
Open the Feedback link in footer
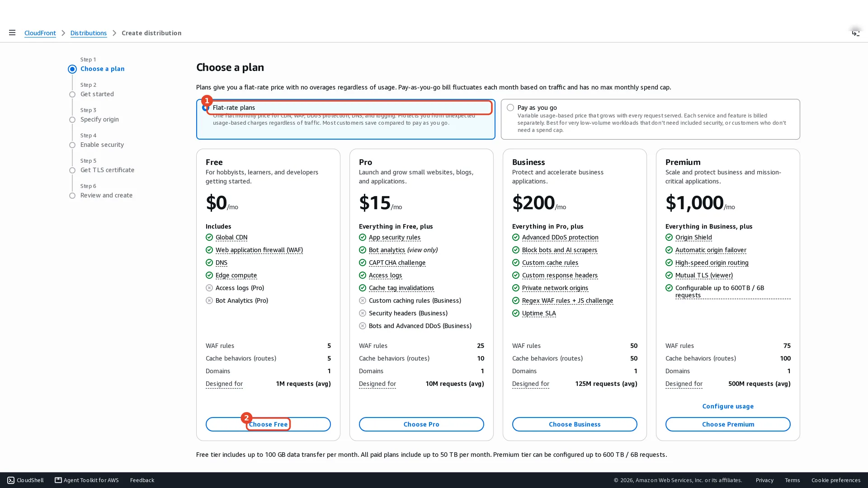click(x=142, y=480)
